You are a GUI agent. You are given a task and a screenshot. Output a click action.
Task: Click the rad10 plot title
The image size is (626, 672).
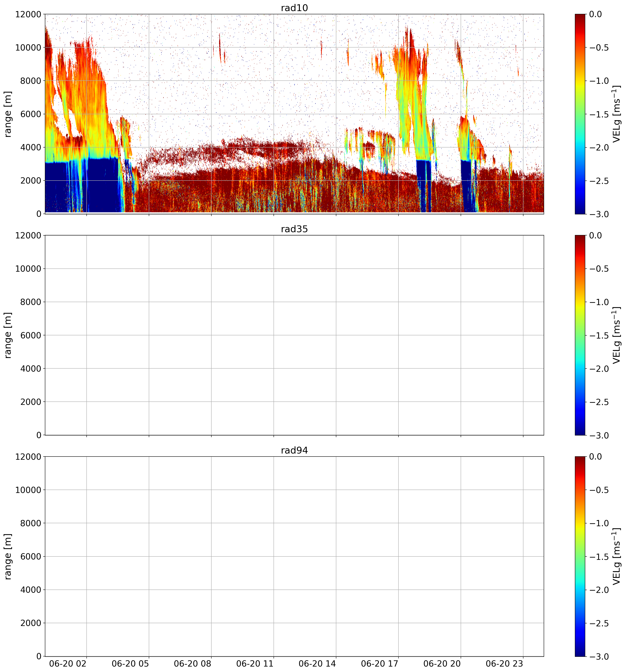(x=294, y=8)
